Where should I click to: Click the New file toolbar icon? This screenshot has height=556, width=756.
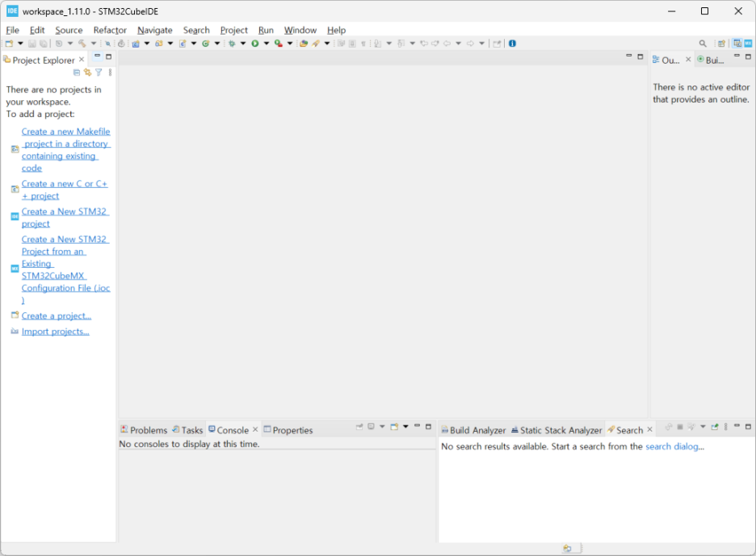[9, 44]
